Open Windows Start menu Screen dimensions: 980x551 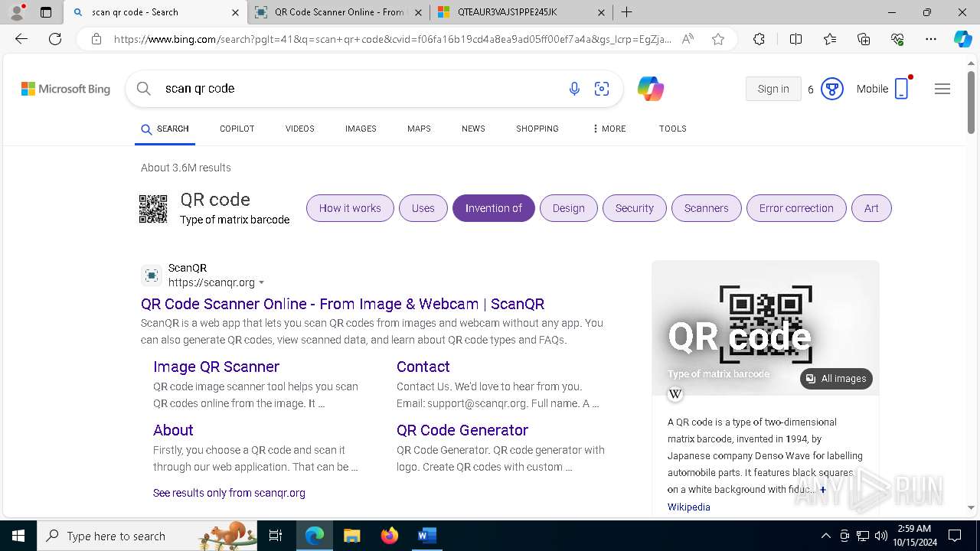click(18, 536)
